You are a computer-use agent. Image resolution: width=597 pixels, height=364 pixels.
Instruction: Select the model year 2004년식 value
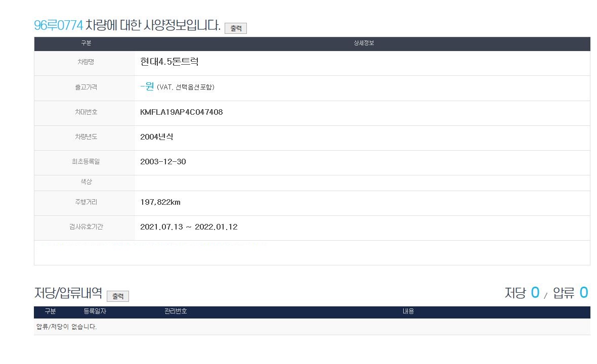(x=156, y=137)
